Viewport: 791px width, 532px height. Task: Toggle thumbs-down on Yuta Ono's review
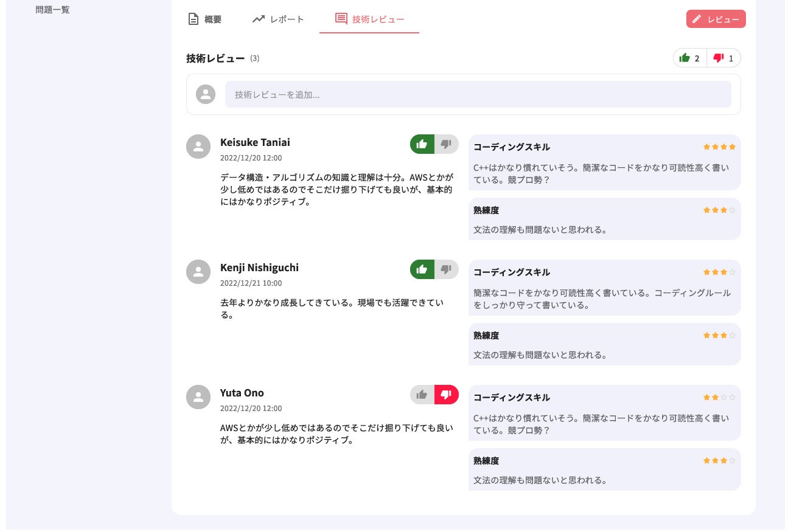pos(447,395)
